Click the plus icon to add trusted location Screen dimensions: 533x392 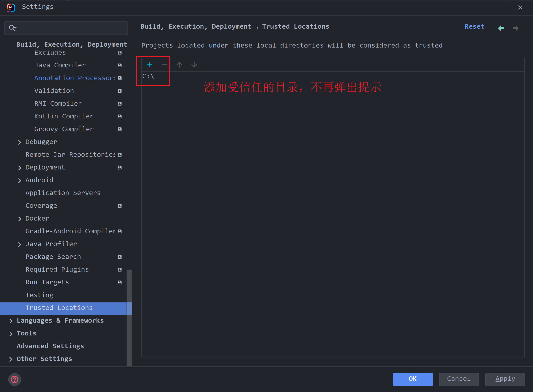pyautogui.click(x=149, y=65)
